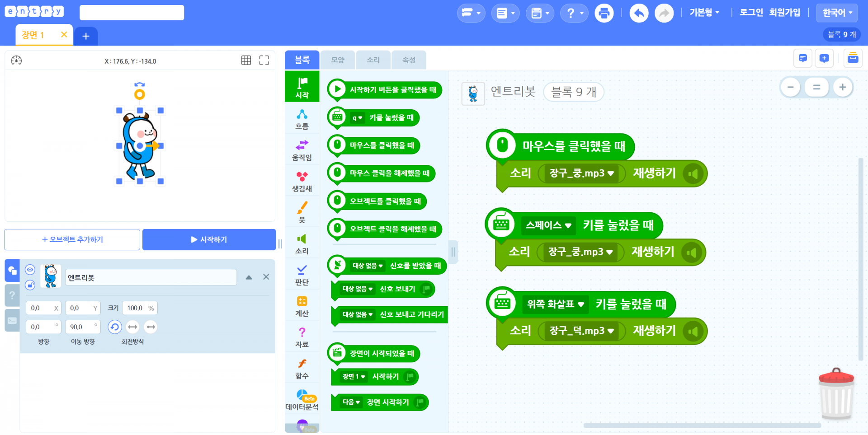Start the project with 시작하기
The image size is (868, 435).
pos(209,239)
